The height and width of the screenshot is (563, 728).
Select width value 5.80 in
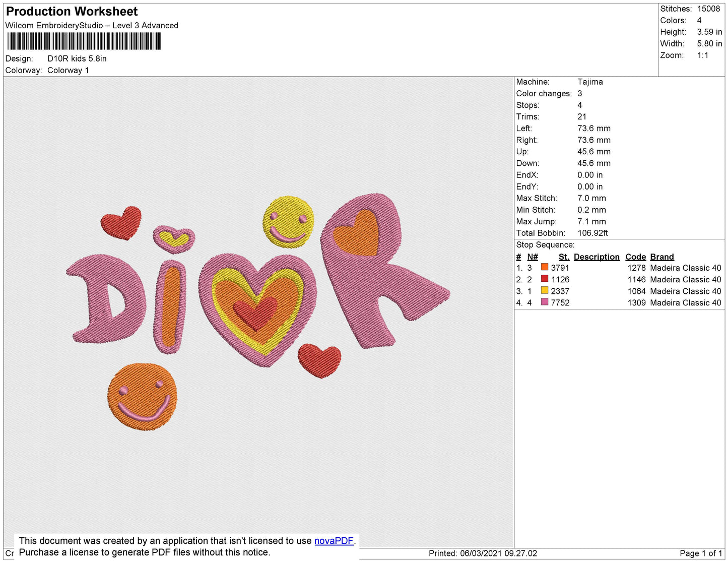click(x=709, y=44)
